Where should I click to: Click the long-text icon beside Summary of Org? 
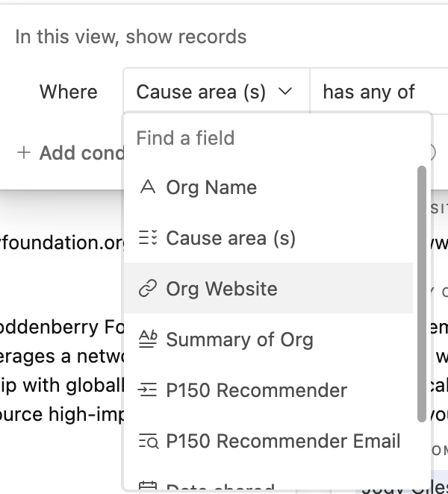coord(148,339)
